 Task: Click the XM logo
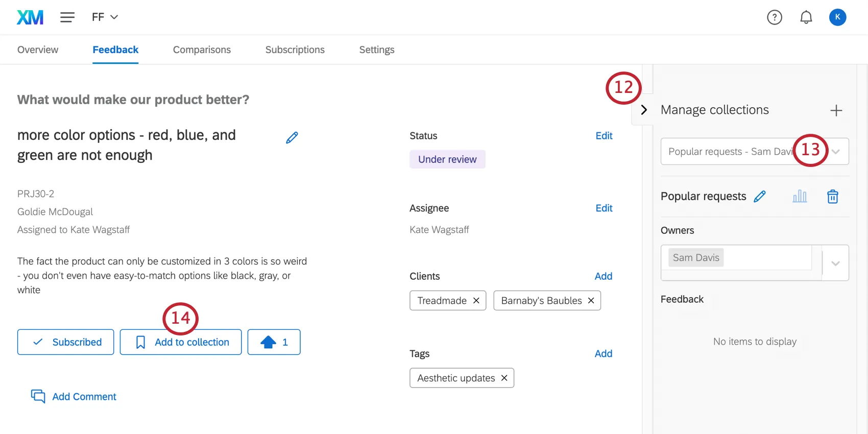(30, 17)
